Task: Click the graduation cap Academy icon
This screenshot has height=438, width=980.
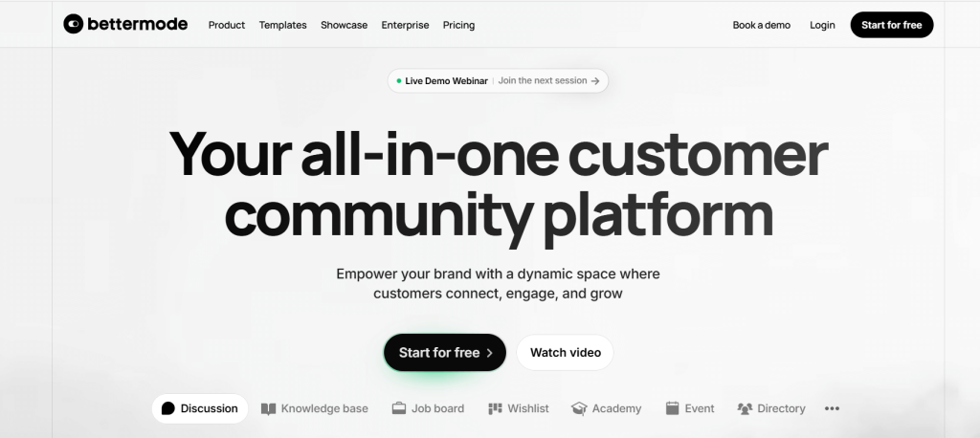Action: click(x=579, y=408)
